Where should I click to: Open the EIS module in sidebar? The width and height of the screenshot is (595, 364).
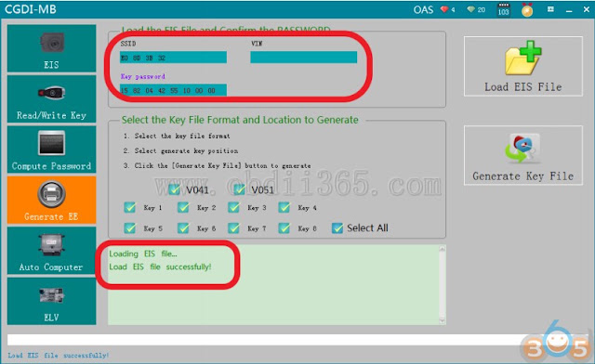click(x=52, y=48)
